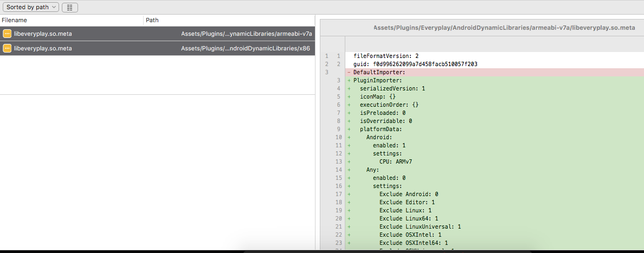Click the armeabi-v7a path cell
This screenshot has width=644, height=253.
[247, 34]
